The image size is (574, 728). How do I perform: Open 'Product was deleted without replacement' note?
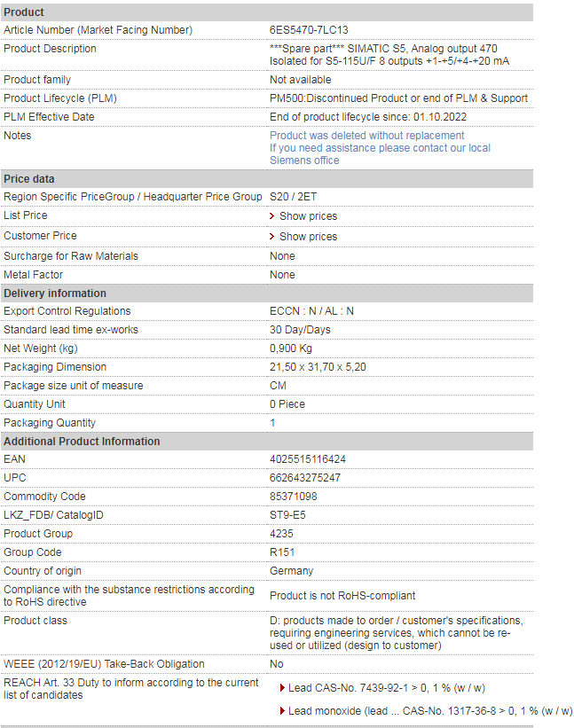pyautogui.click(x=367, y=136)
